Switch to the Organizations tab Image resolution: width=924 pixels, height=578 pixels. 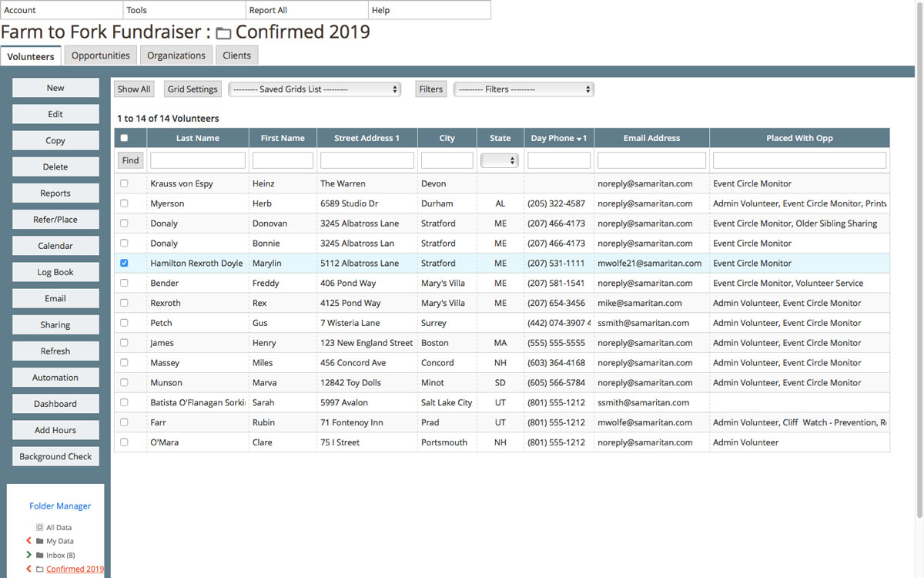click(x=176, y=55)
